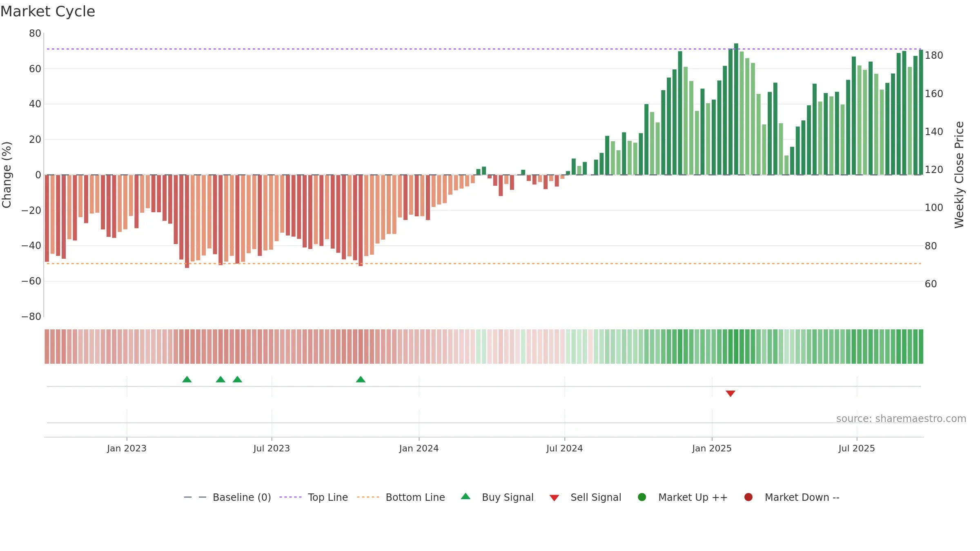Click the 180 tick on price axis
This screenshot has width=980, height=551.
pyautogui.click(x=934, y=56)
